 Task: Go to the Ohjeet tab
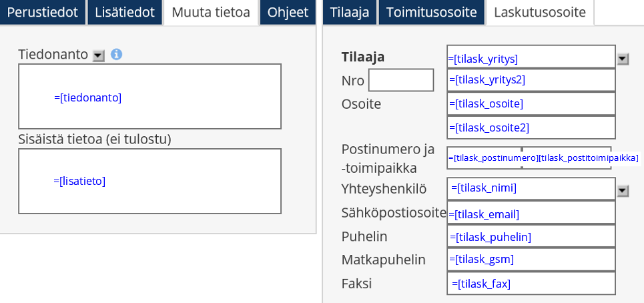click(288, 12)
